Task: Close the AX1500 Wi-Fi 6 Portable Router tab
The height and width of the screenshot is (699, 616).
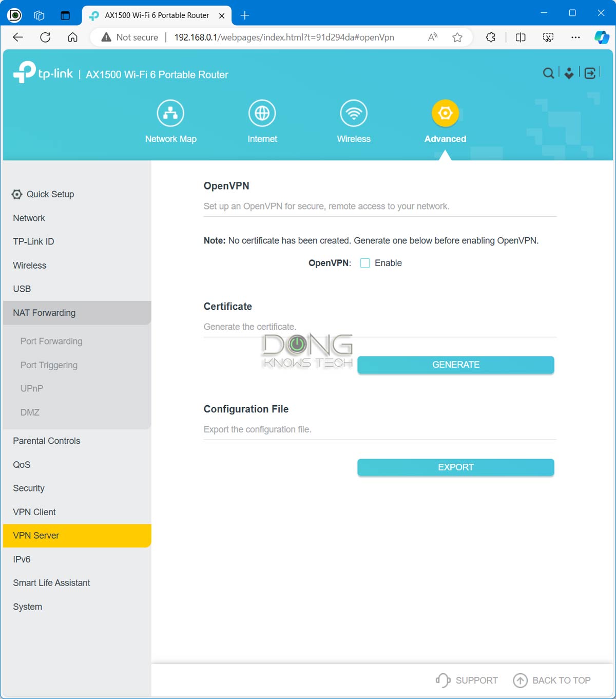Action: (222, 16)
